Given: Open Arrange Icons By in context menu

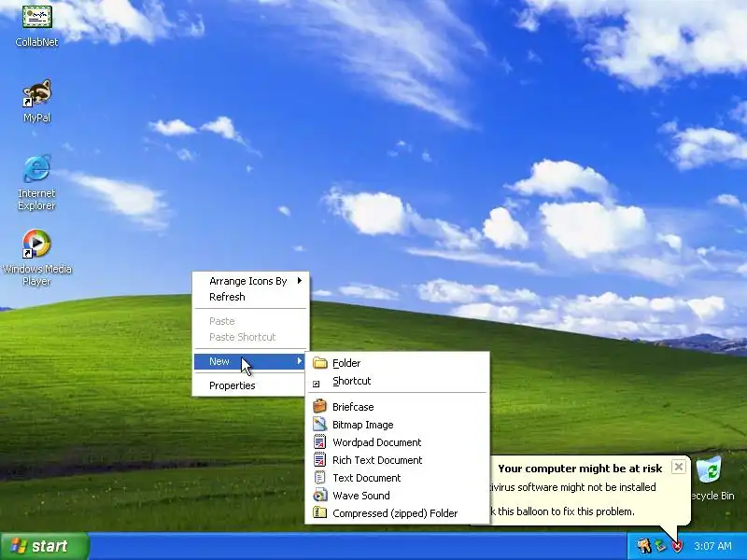Looking at the screenshot, I should point(250,281).
